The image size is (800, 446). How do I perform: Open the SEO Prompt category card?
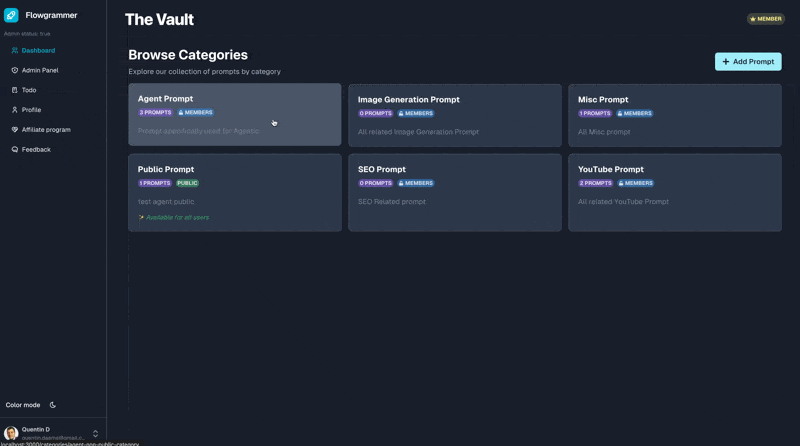point(455,193)
